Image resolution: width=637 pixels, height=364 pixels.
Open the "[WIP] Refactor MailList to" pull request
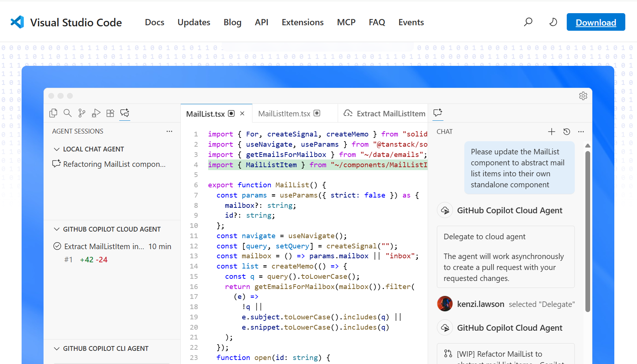pos(499,354)
